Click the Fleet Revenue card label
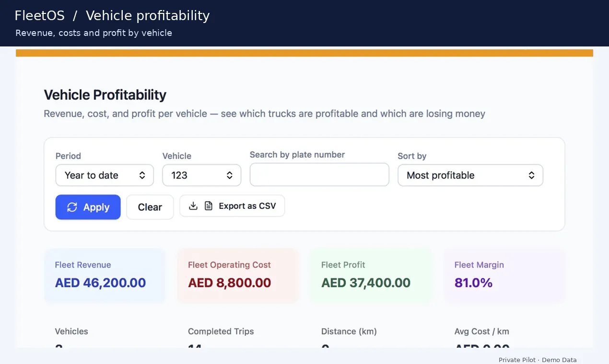 click(x=83, y=265)
